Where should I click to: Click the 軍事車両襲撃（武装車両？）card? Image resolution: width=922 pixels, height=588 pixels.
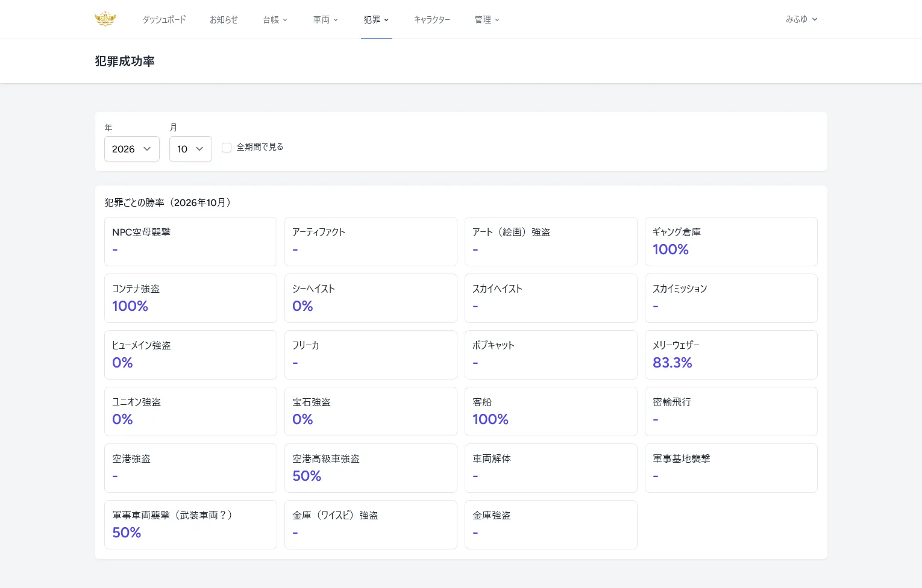coord(190,525)
